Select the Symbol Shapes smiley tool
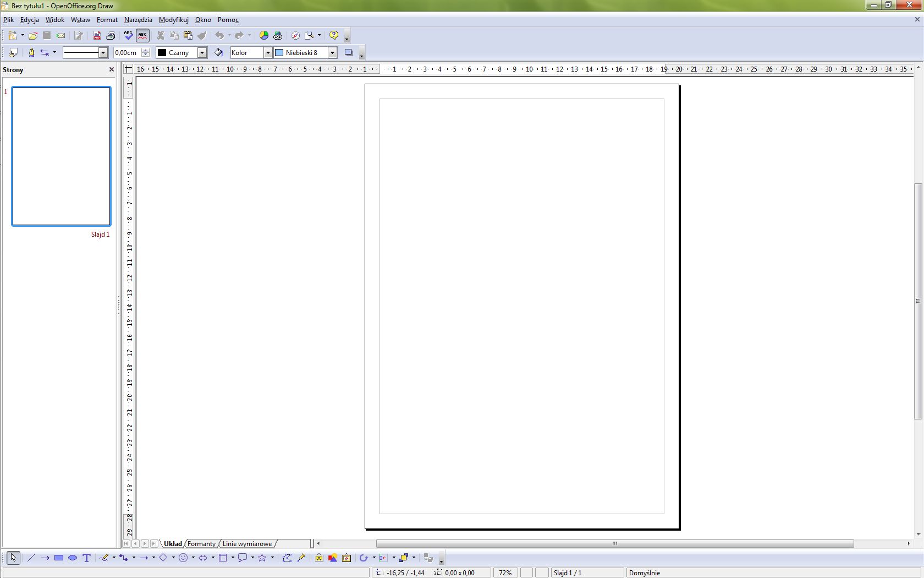Viewport: 924px width, 578px height. click(184, 558)
